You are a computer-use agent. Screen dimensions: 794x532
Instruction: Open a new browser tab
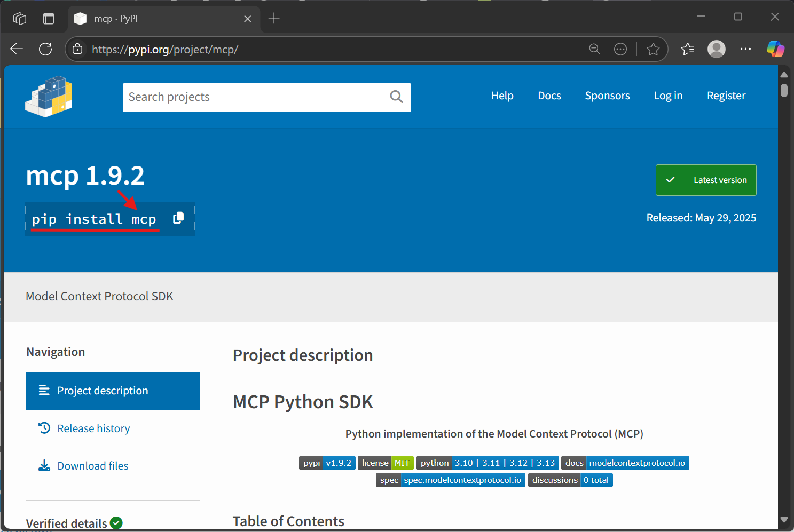point(274,18)
